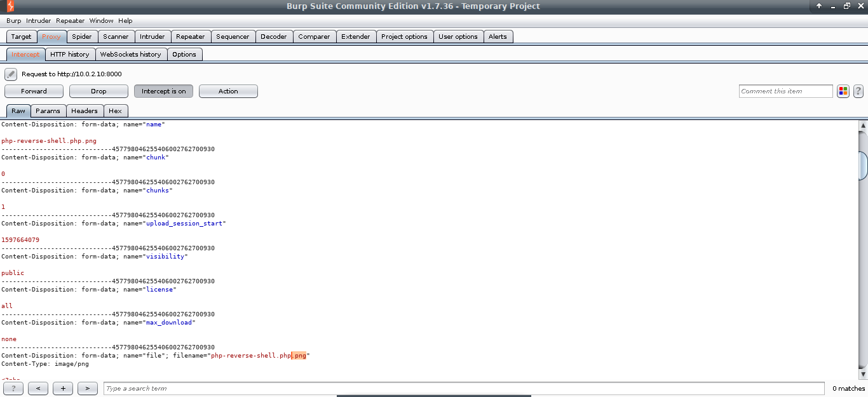The image size is (868, 397).
Task: Click the search help question mark button
Action: click(13, 388)
